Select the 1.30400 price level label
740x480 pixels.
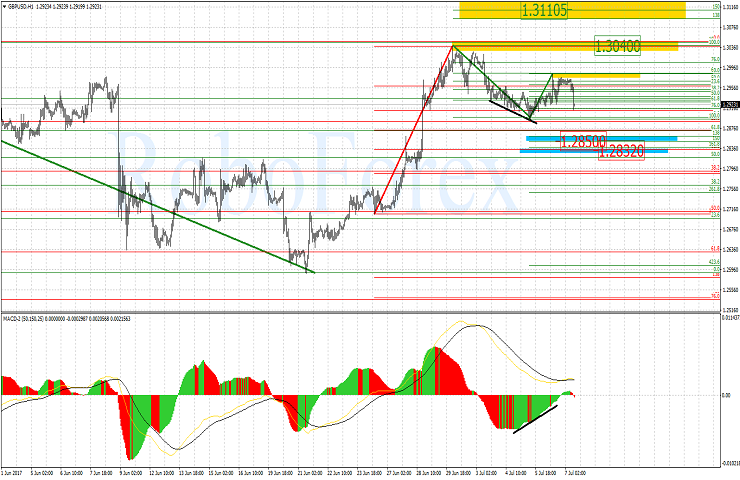(617, 46)
